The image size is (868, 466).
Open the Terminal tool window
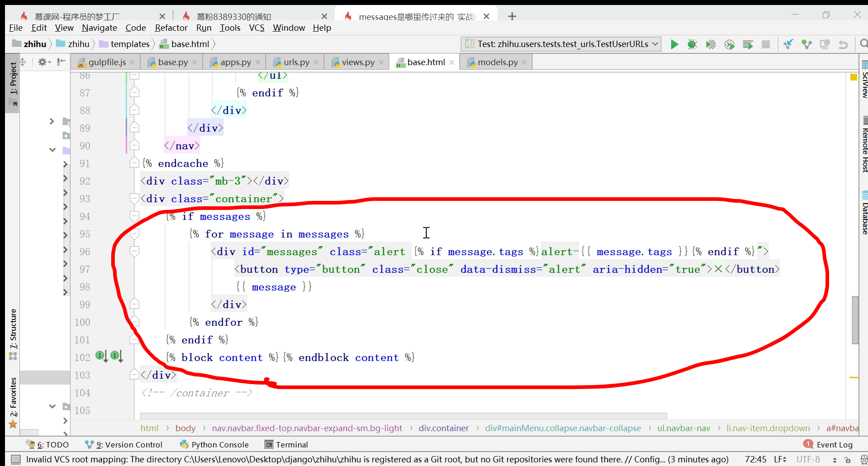tap(292, 445)
